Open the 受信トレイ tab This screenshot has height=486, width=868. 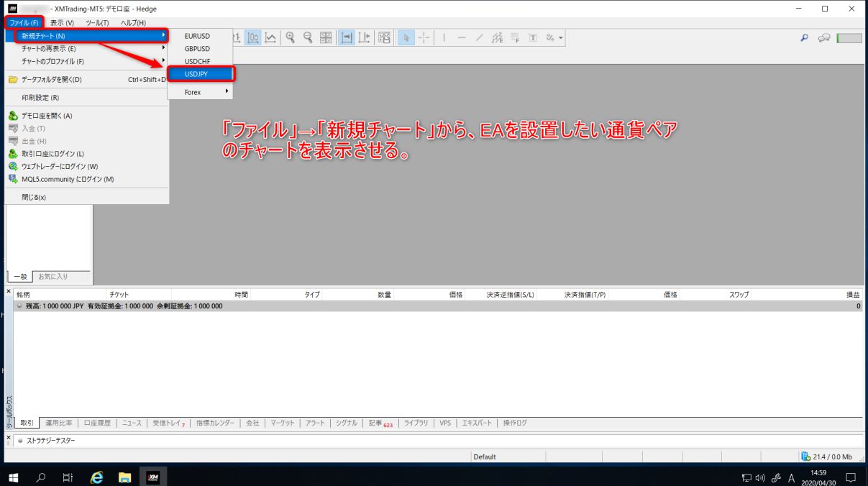(x=169, y=423)
